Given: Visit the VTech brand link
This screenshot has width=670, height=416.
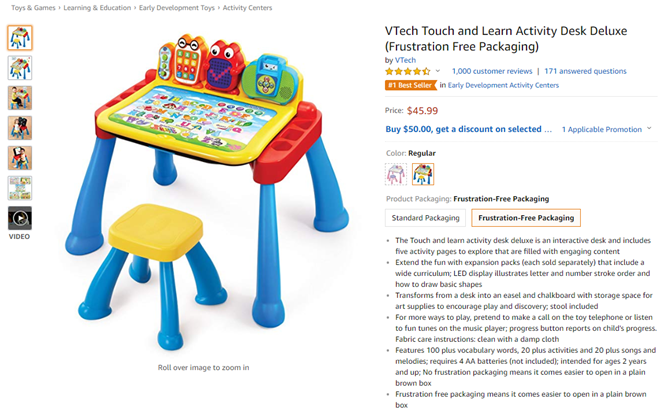Looking at the screenshot, I should pyautogui.click(x=405, y=60).
